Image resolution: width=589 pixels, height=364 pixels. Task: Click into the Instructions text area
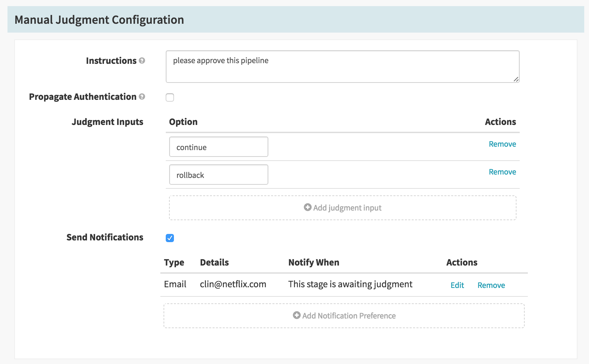coord(342,67)
